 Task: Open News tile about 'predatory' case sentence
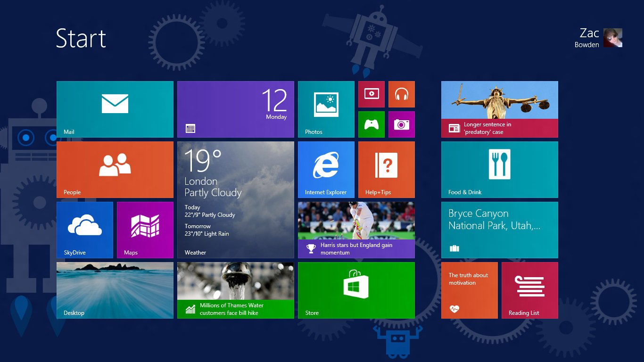pos(500,109)
